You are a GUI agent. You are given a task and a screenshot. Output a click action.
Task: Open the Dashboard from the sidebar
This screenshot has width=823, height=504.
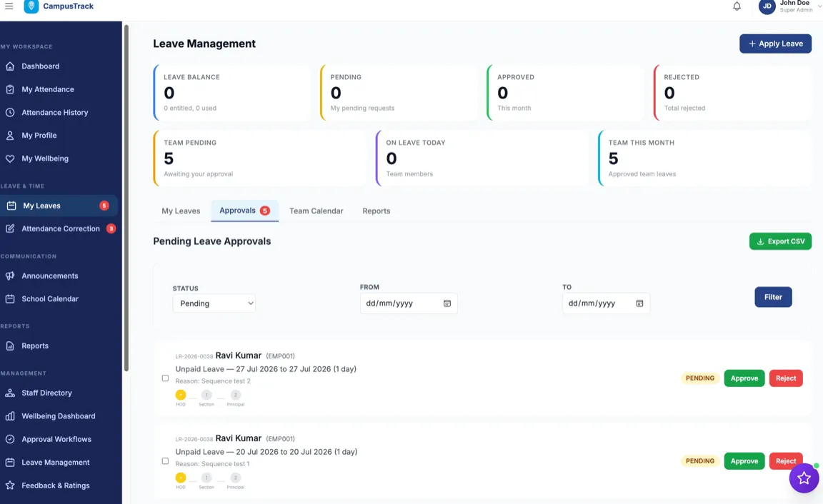(x=40, y=66)
